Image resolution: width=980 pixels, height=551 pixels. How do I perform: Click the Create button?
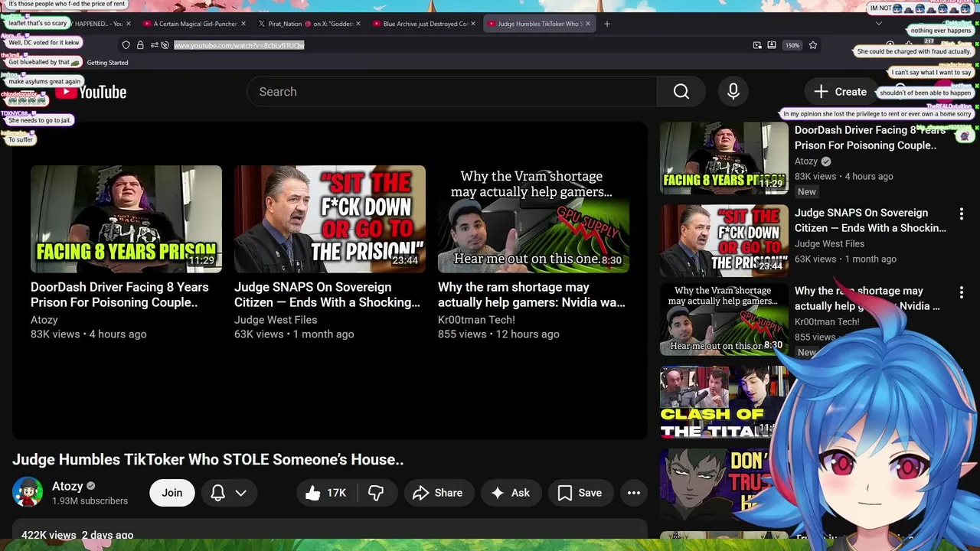840,92
